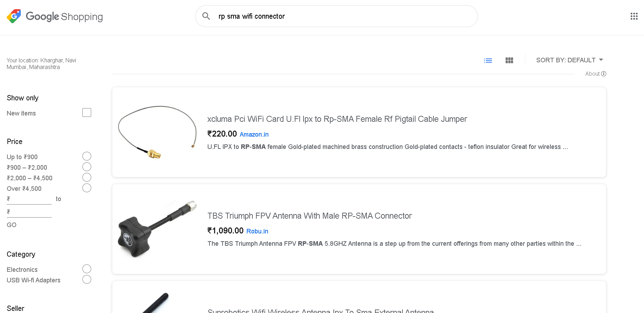The height and width of the screenshot is (313, 644).
Task: Choose the Electronics category radio button
Action: click(87, 269)
